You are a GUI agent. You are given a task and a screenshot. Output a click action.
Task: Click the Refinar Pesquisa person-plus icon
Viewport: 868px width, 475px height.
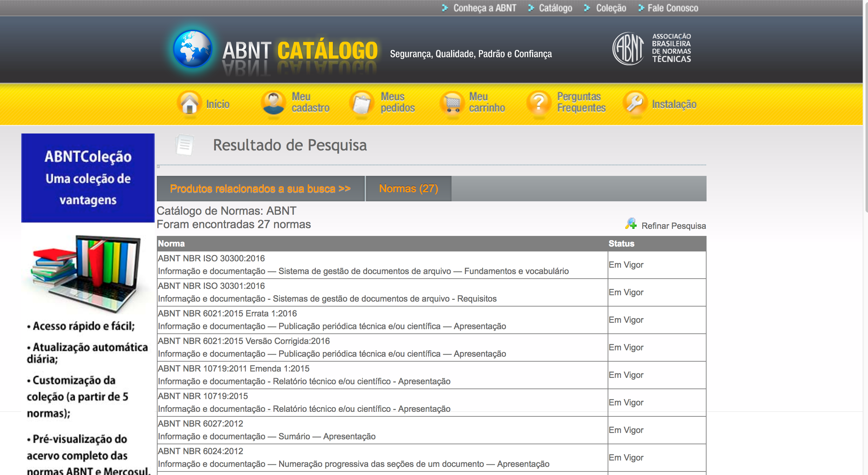click(631, 224)
